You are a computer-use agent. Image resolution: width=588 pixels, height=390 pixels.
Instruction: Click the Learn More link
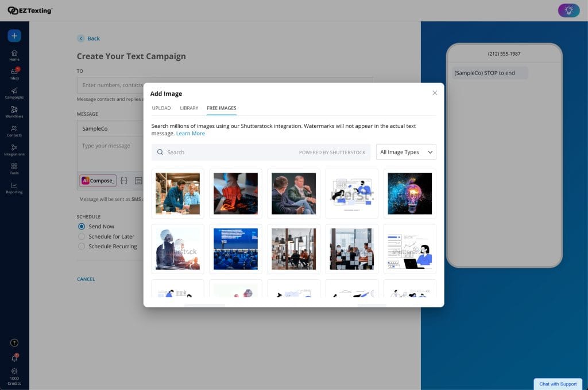(191, 134)
